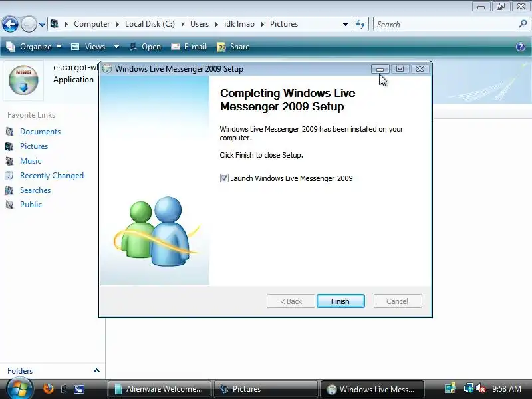The height and width of the screenshot is (399, 532).
Task: Open the Windows Start orb
Action: [x=20, y=389]
